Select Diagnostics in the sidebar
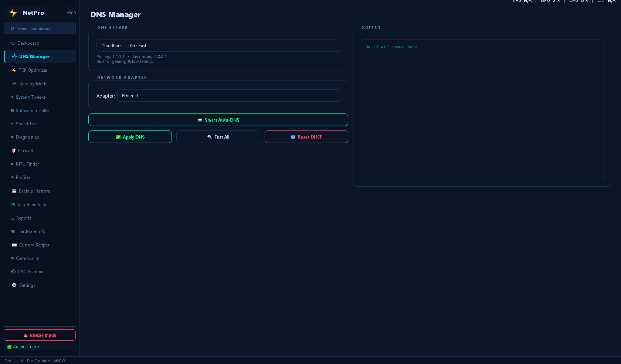This screenshot has height=364, width=621. coord(40,137)
